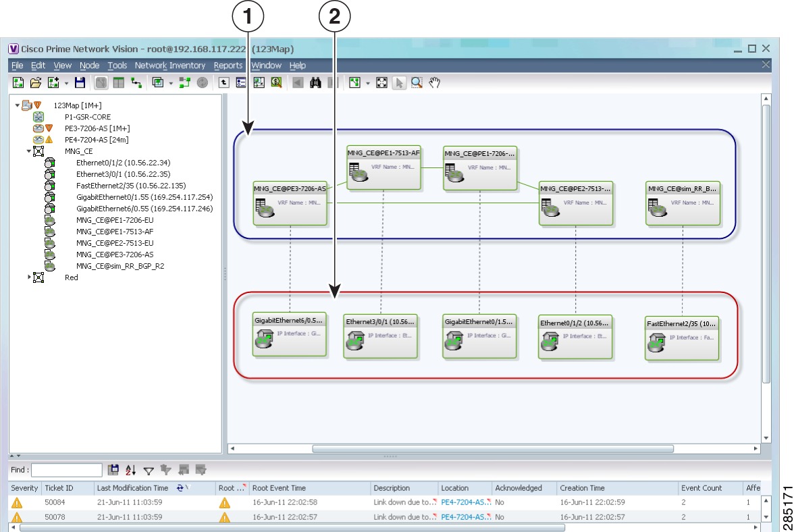The image size is (796, 532).
Task: Click the Go to Parent arrow icon
Action: pos(224,83)
